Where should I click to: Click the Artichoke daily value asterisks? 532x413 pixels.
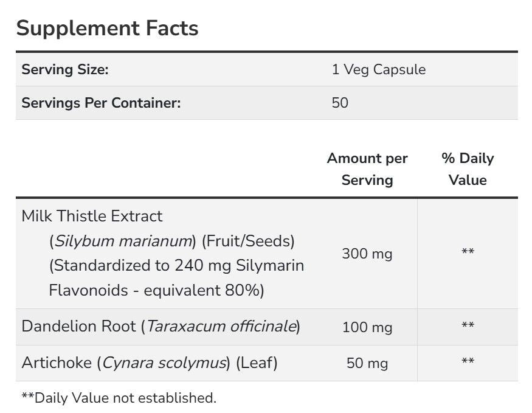468,361
